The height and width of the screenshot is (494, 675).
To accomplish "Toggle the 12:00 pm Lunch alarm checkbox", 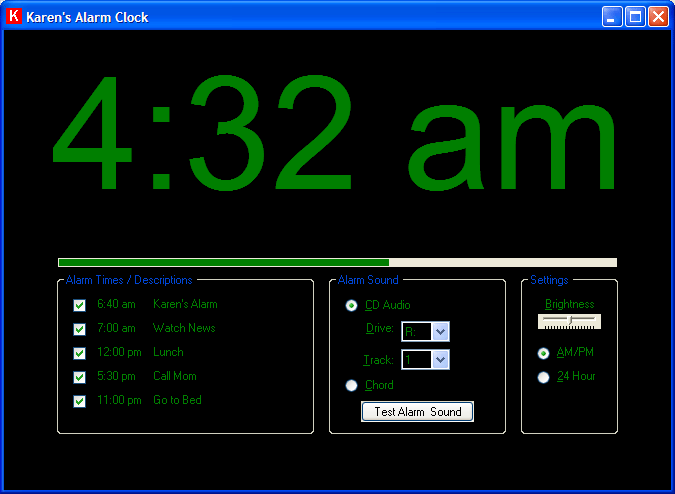I will [80, 353].
